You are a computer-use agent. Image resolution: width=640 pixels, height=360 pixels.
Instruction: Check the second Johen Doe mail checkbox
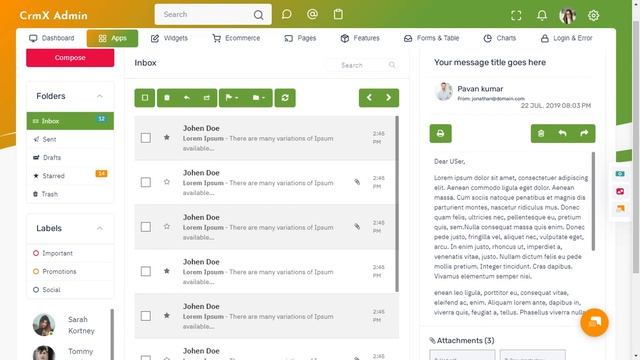146,182
